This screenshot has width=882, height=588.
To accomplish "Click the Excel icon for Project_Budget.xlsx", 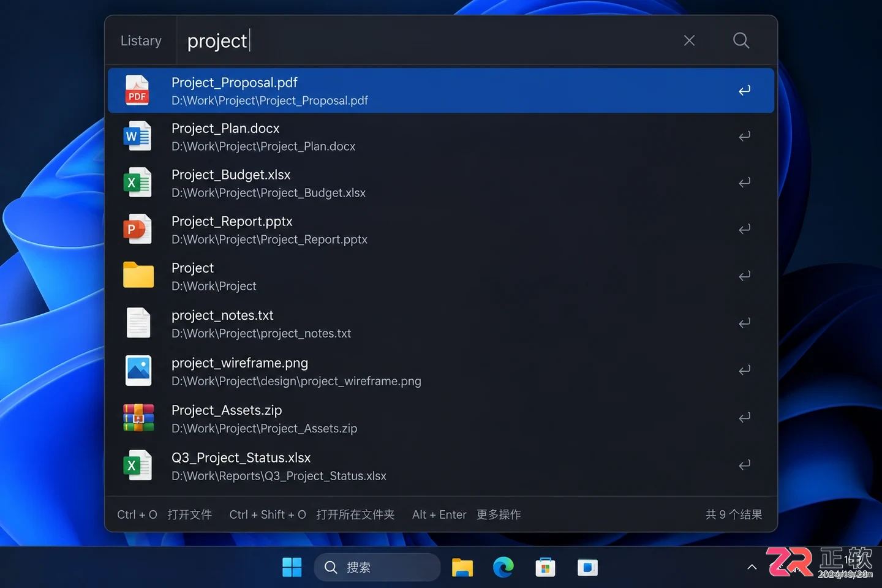I will [x=137, y=183].
